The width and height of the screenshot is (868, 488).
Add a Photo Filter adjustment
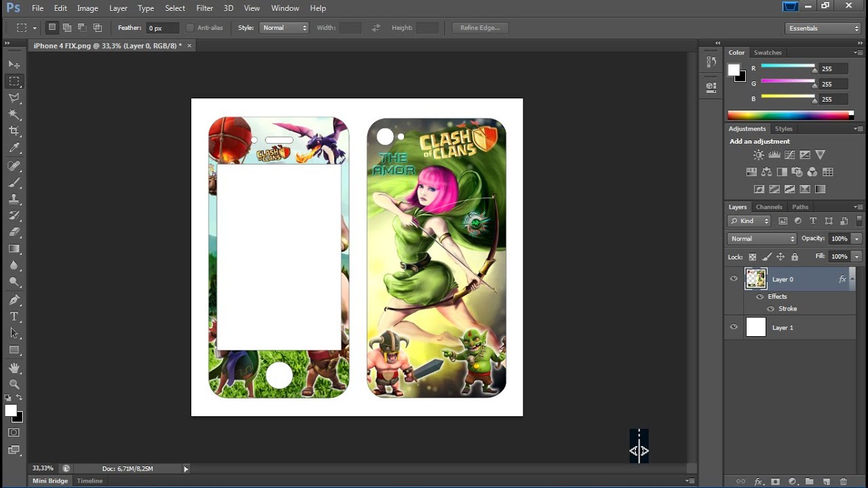[x=797, y=172]
